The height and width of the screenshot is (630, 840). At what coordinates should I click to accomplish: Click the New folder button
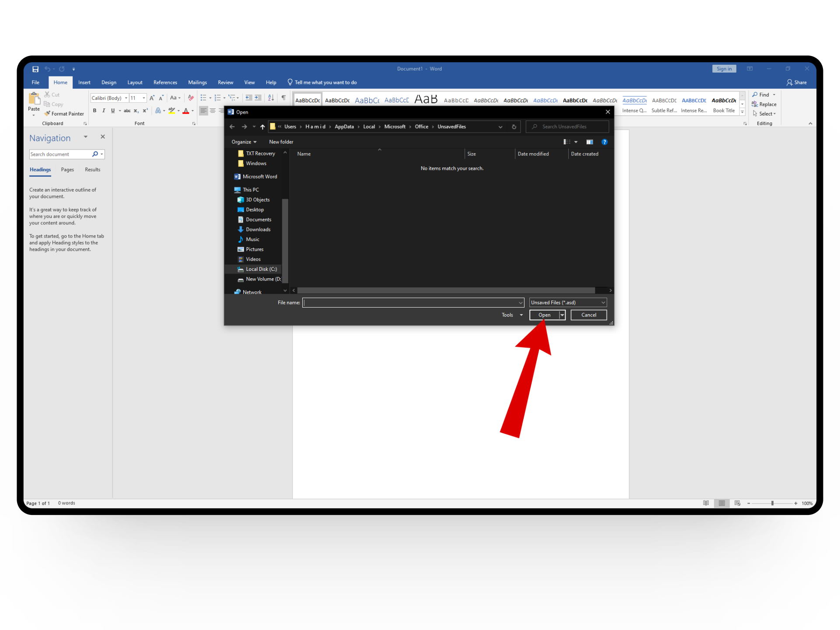281,142
